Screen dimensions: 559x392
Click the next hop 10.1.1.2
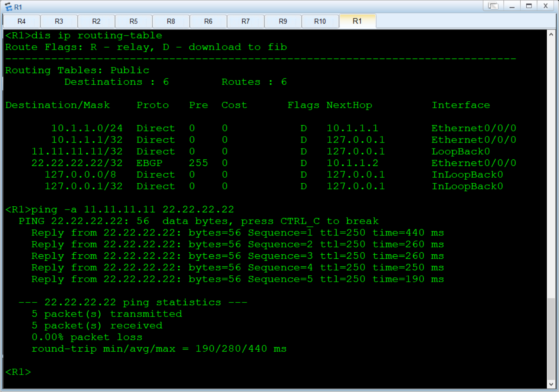pos(352,163)
